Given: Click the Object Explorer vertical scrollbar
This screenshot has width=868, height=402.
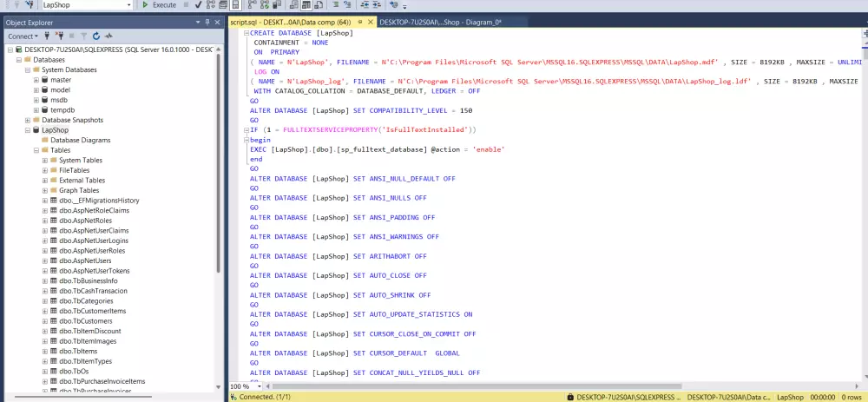Looking at the screenshot, I should coord(218,163).
